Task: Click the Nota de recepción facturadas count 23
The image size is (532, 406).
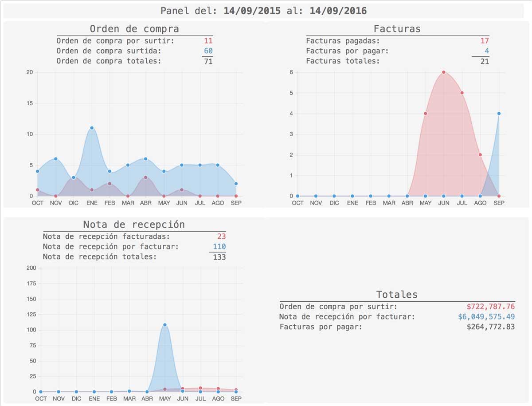Action: 221,237
